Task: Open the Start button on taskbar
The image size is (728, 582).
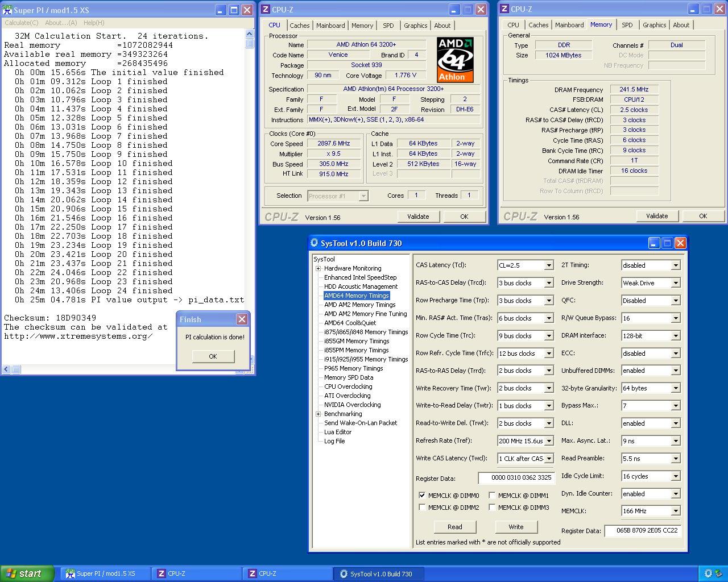Action: tap(27, 573)
